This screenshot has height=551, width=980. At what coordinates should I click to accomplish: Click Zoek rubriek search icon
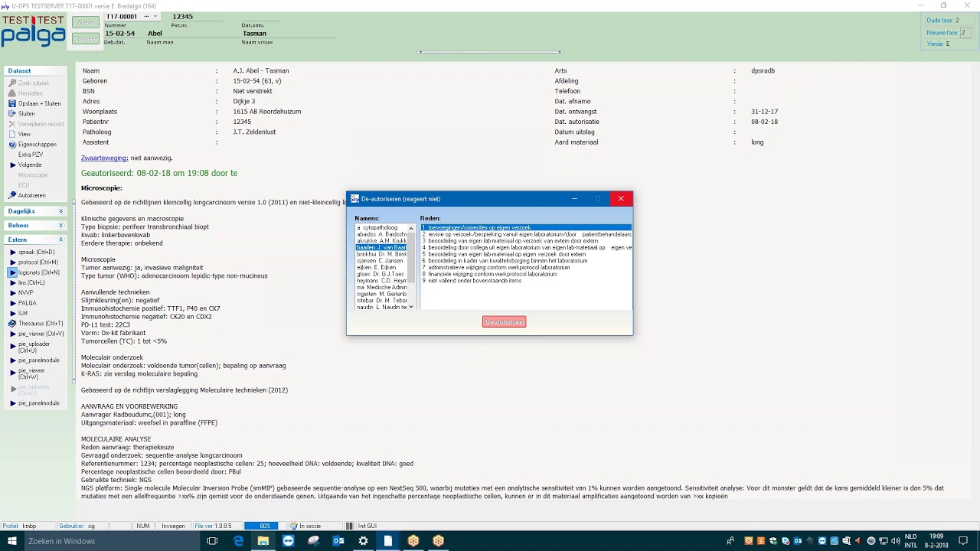click(x=11, y=83)
